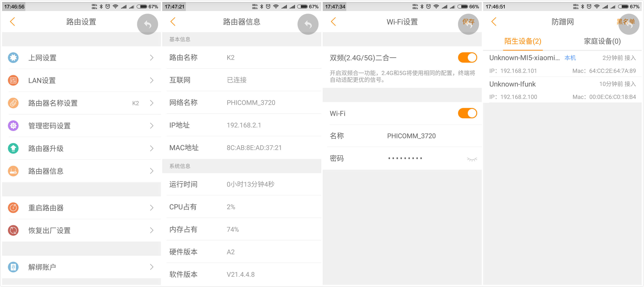Click the 本机 link next to Unknown-MI5
This screenshot has width=644, height=287.
pyautogui.click(x=570, y=58)
